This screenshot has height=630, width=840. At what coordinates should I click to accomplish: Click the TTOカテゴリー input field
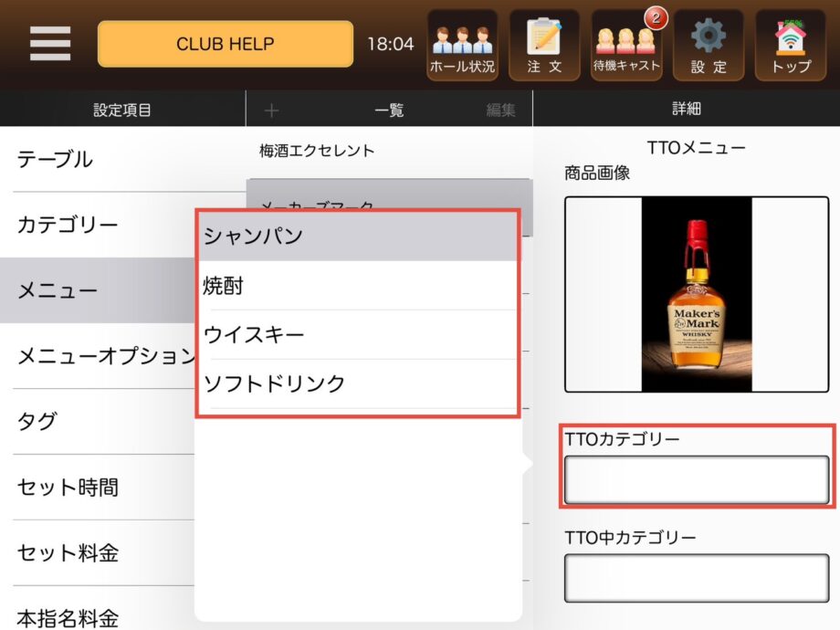point(697,480)
